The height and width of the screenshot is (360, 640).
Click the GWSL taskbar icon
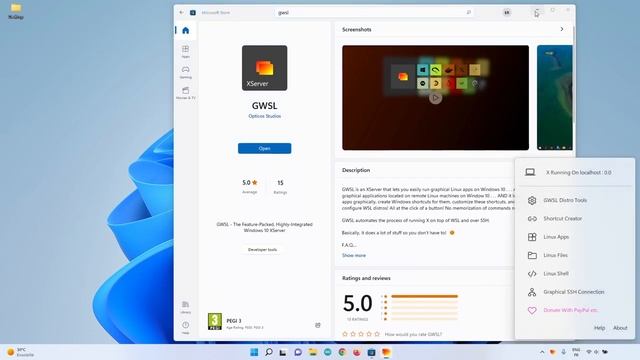(x=386, y=352)
